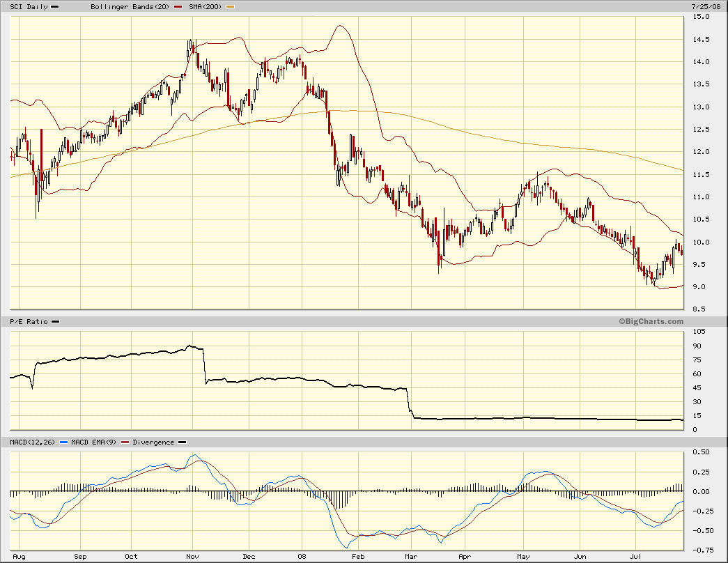Click the black SCI Daily legend swatch
728x563 pixels.
pos(55,7)
